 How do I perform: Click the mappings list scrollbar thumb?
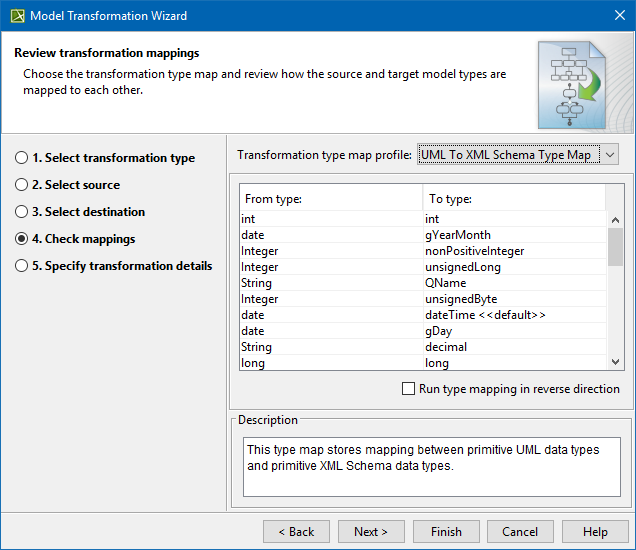(615, 247)
